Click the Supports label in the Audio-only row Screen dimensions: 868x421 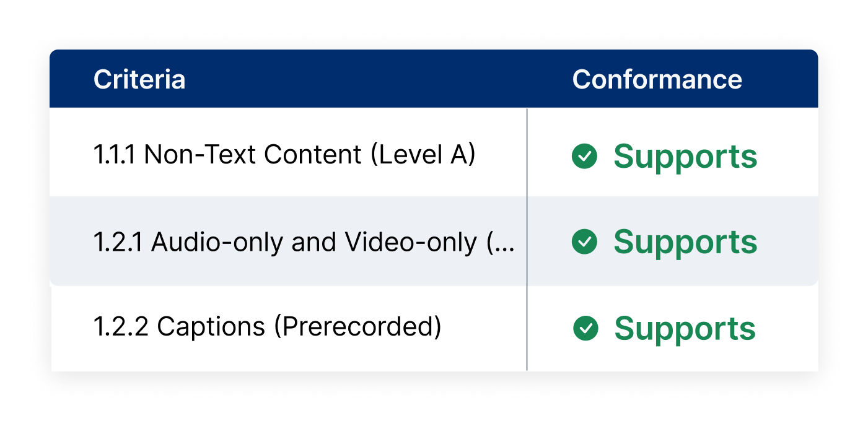click(x=685, y=243)
